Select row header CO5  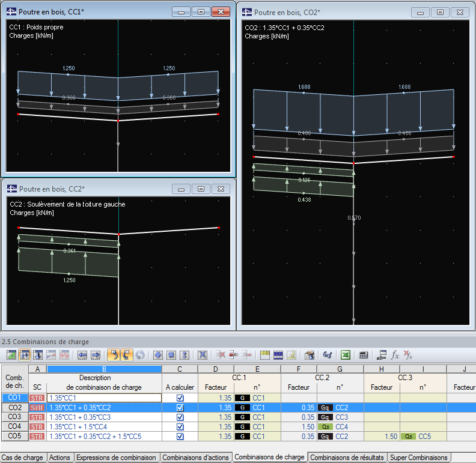click(x=15, y=437)
